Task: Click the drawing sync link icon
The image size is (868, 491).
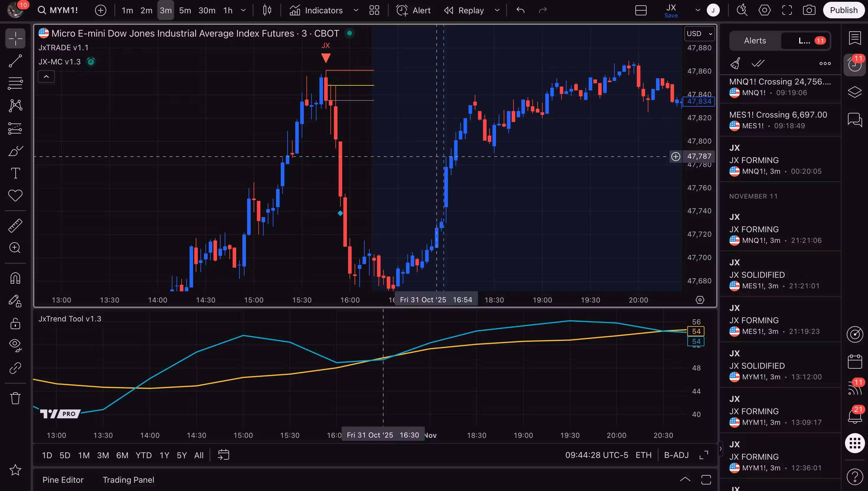Action: (15, 368)
